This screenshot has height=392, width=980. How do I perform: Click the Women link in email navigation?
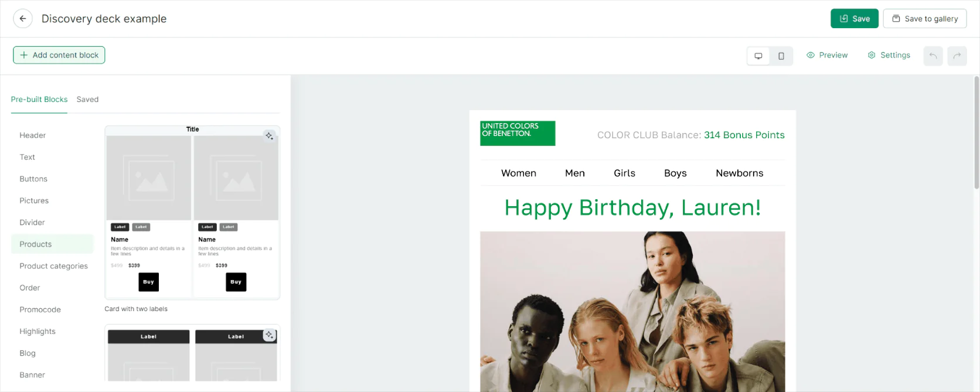tap(519, 173)
